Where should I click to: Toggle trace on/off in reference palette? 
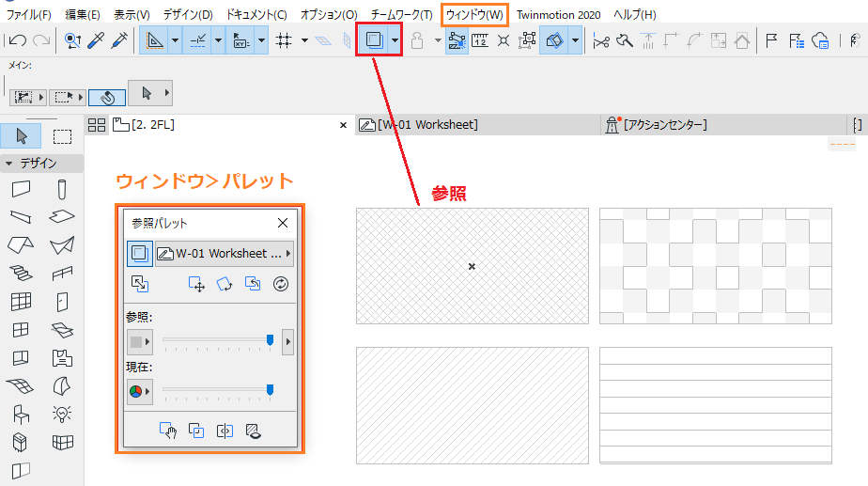(x=139, y=254)
